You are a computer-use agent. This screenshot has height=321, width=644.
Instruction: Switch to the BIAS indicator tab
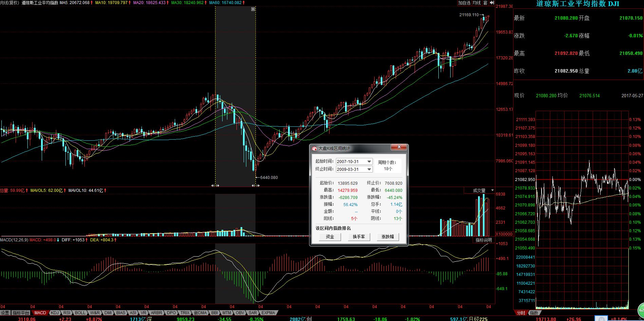tap(121, 313)
